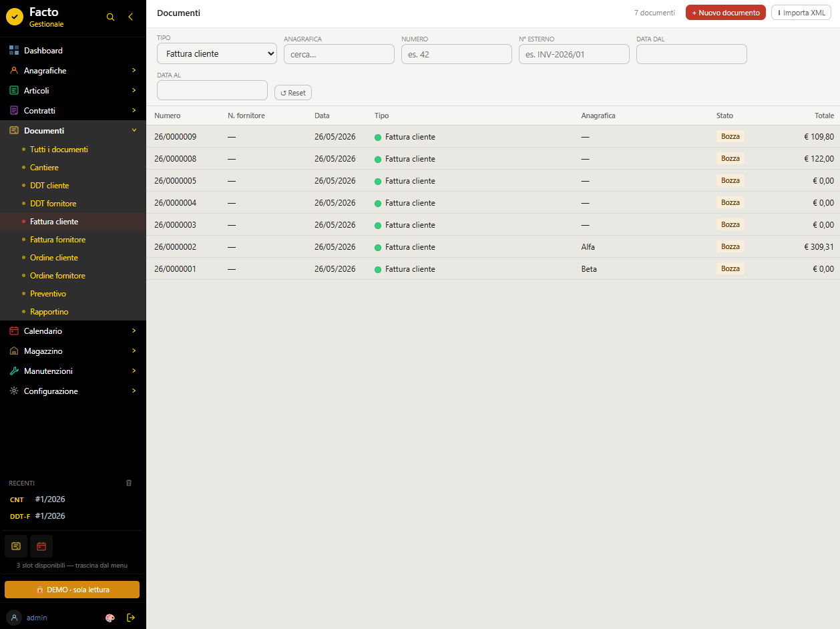
Task: Click the Facto checkmark logo
Action: (x=15, y=17)
